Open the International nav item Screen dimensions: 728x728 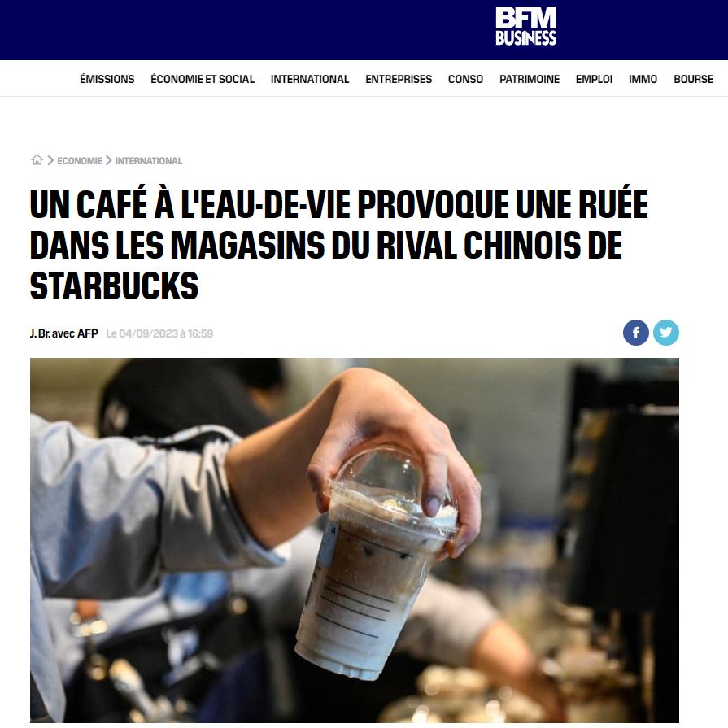(310, 80)
